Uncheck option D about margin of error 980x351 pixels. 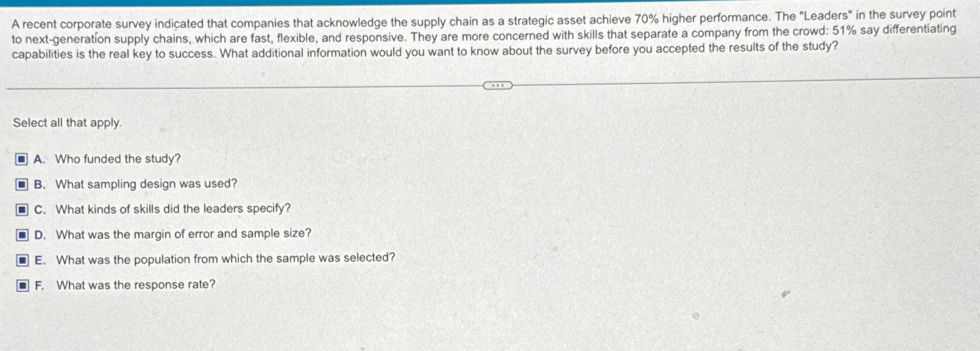tap(21, 234)
